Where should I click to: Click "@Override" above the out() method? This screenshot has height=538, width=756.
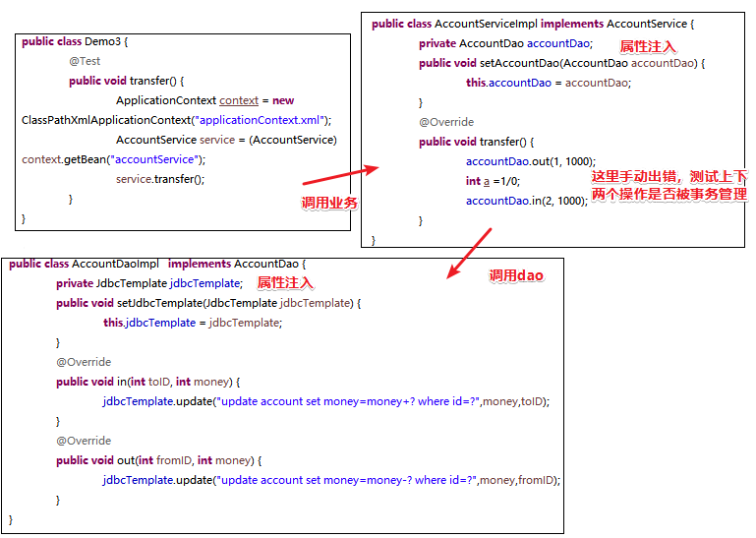(84, 441)
